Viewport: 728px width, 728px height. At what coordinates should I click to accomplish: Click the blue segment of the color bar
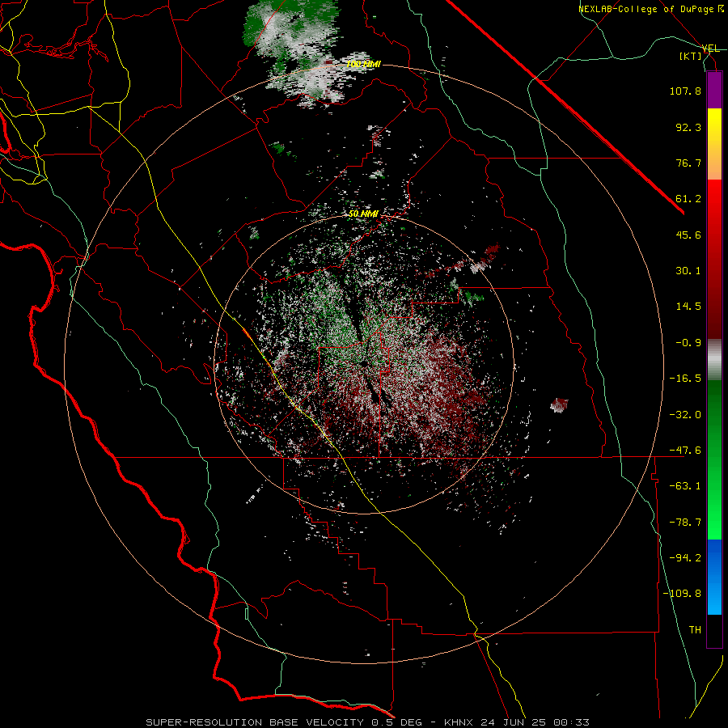[x=714, y=577]
